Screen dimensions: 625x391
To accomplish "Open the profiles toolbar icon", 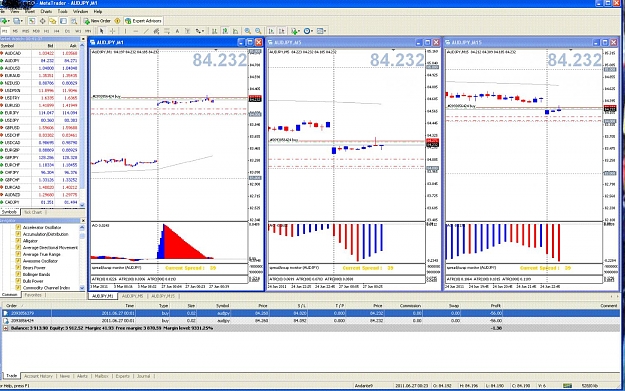I will [17, 21].
